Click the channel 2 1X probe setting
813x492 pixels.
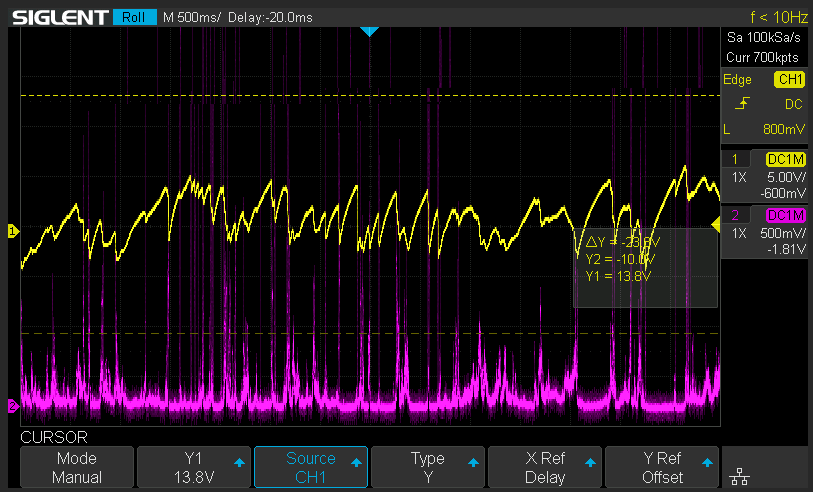[739, 233]
